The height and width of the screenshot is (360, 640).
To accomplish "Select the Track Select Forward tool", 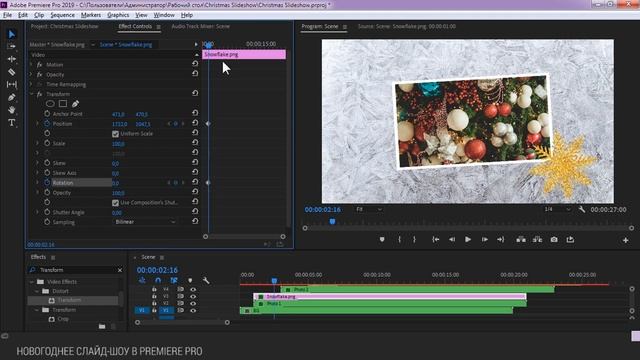I will (x=11, y=47).
